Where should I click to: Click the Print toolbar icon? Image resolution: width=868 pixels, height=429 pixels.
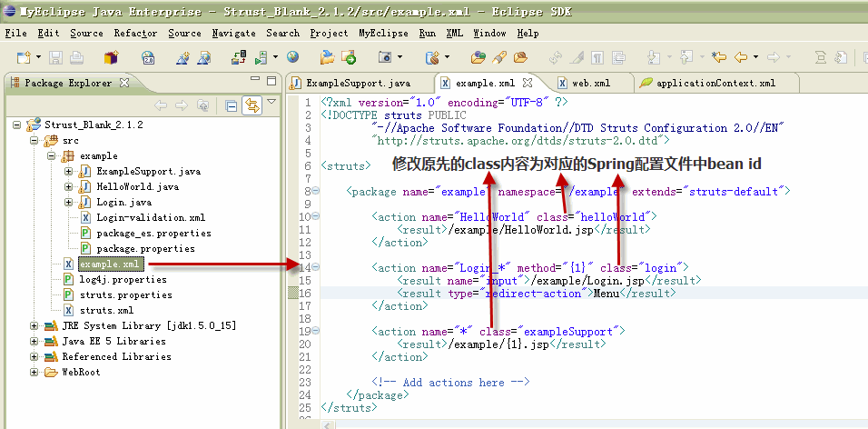(76, 57)
